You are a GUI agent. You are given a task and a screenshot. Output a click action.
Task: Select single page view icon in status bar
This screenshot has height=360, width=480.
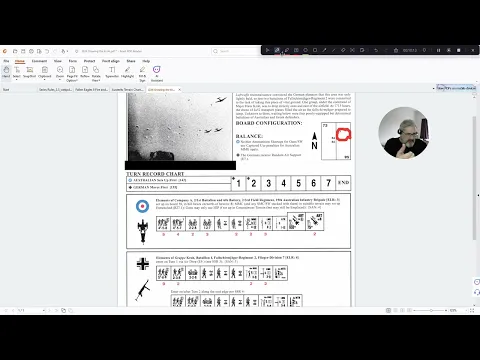point(388,310)
